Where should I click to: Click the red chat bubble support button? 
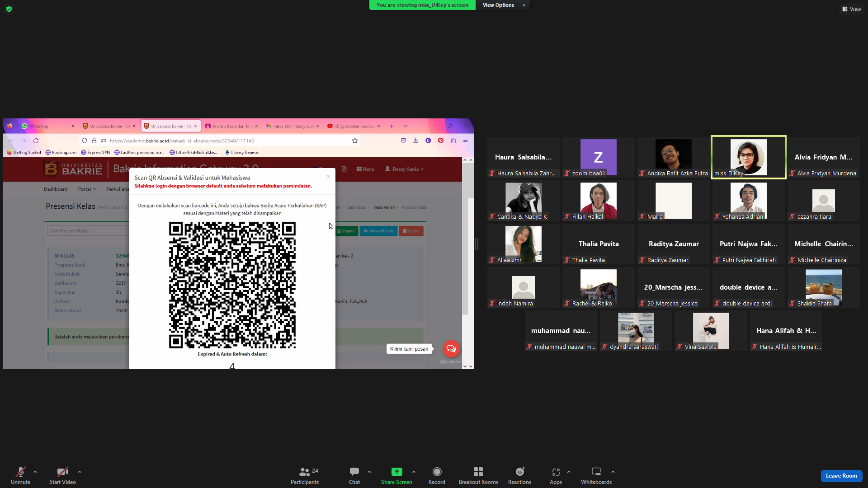point(451,348)
